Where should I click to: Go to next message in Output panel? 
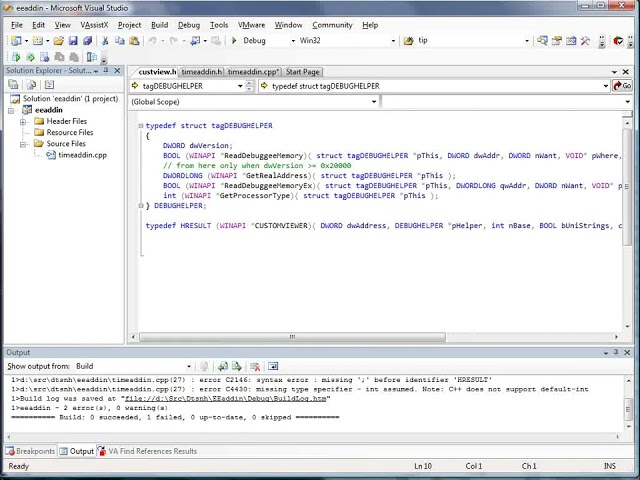[x=237, y=366]
